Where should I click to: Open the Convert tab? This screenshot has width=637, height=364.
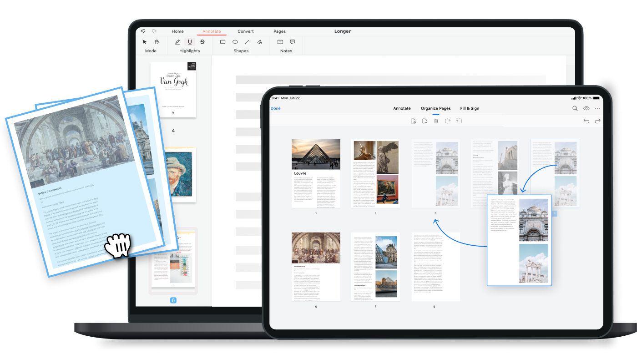246,31
